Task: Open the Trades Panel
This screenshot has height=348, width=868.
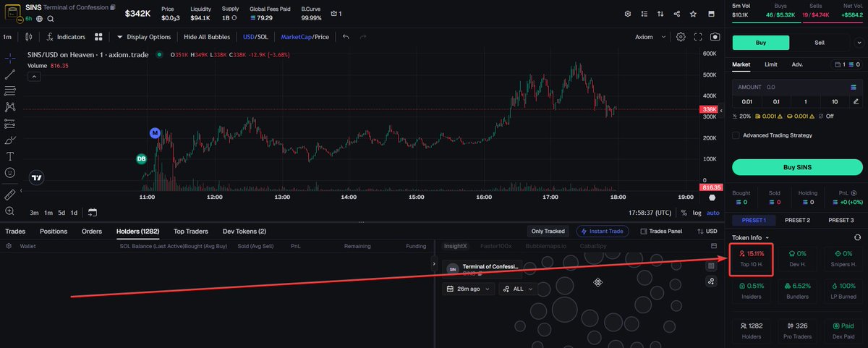Action: [661, 232]
